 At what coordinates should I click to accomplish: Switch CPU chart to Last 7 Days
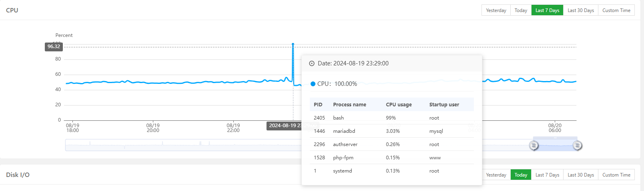pyautogui.click(x=547, y=10)
